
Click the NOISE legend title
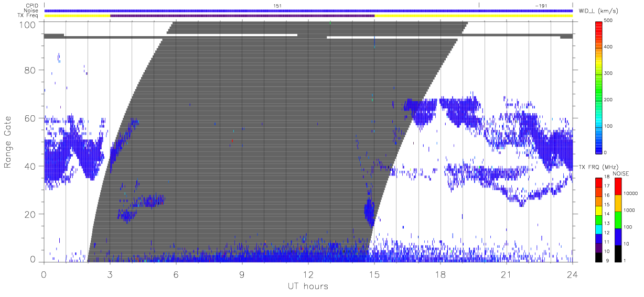621,173
